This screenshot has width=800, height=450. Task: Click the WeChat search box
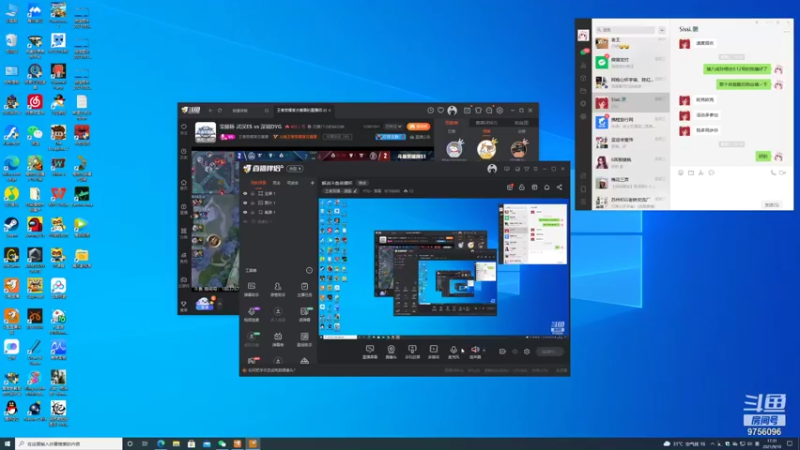(626, 30)
